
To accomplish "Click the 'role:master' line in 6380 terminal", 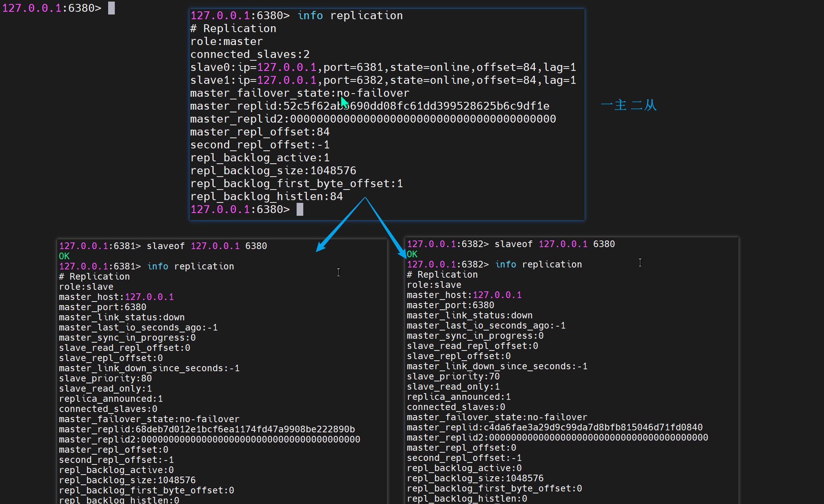I will click(226, 42).
